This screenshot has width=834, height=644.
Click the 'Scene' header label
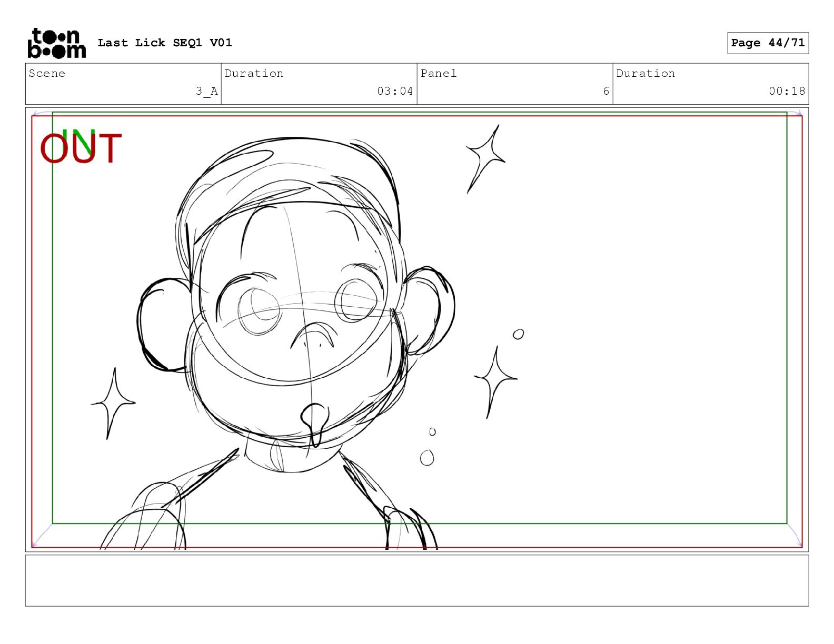(47, 74)
